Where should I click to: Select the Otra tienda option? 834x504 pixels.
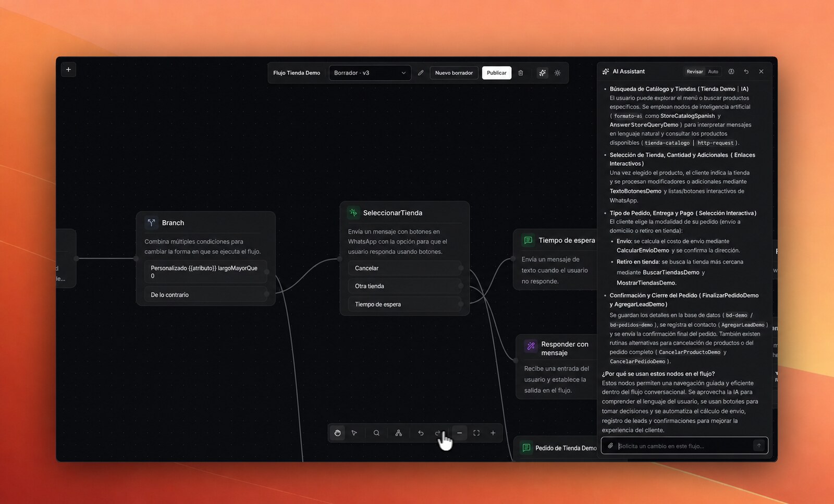pos(405,286)
